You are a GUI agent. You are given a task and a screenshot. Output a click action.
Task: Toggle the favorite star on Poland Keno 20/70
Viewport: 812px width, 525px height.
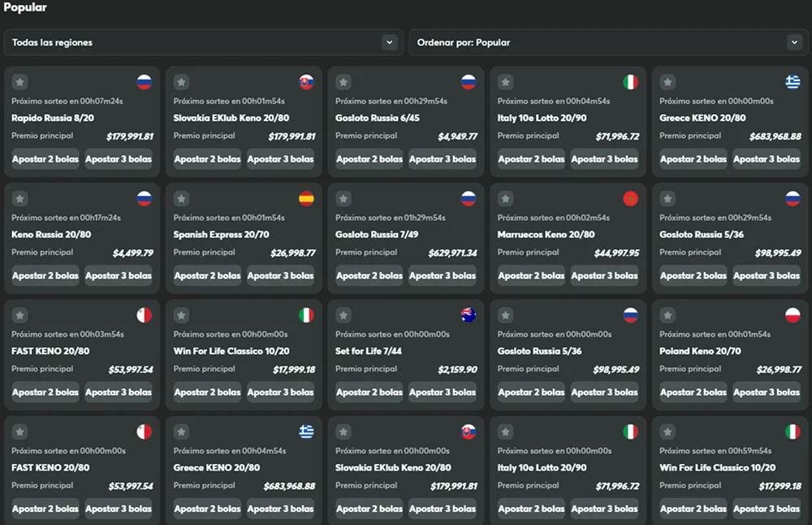click(667, 315)
